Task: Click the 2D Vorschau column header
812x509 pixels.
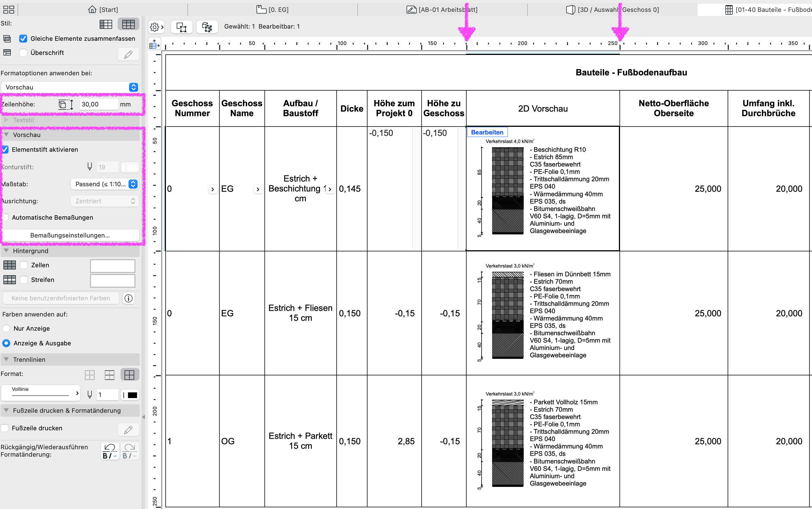Action: tap(543, 108)
